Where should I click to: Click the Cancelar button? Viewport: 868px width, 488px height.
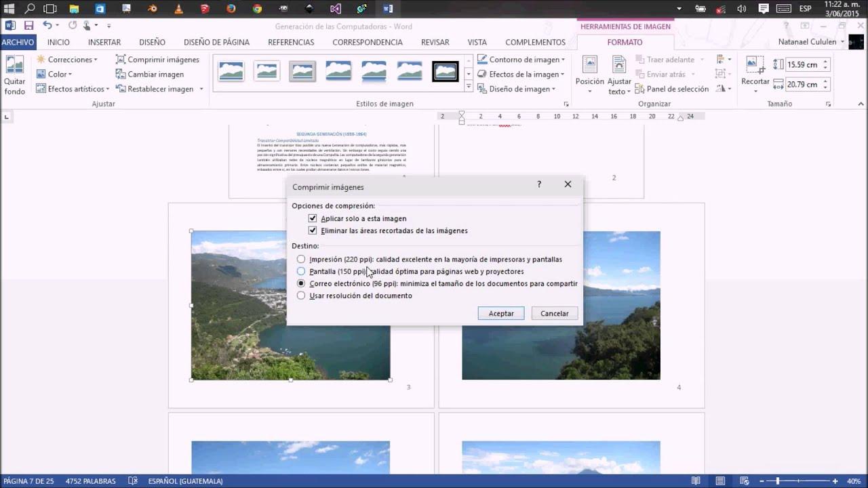tap(554, 313)
